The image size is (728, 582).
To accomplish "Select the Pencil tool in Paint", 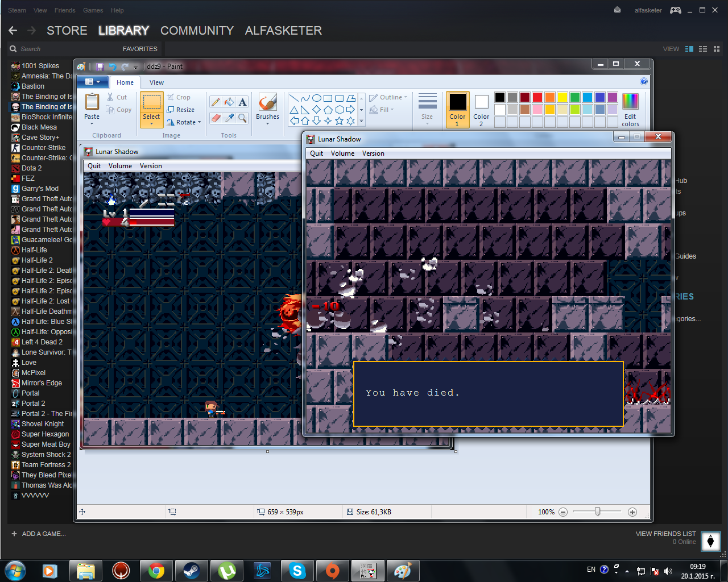I will point(216,102).
